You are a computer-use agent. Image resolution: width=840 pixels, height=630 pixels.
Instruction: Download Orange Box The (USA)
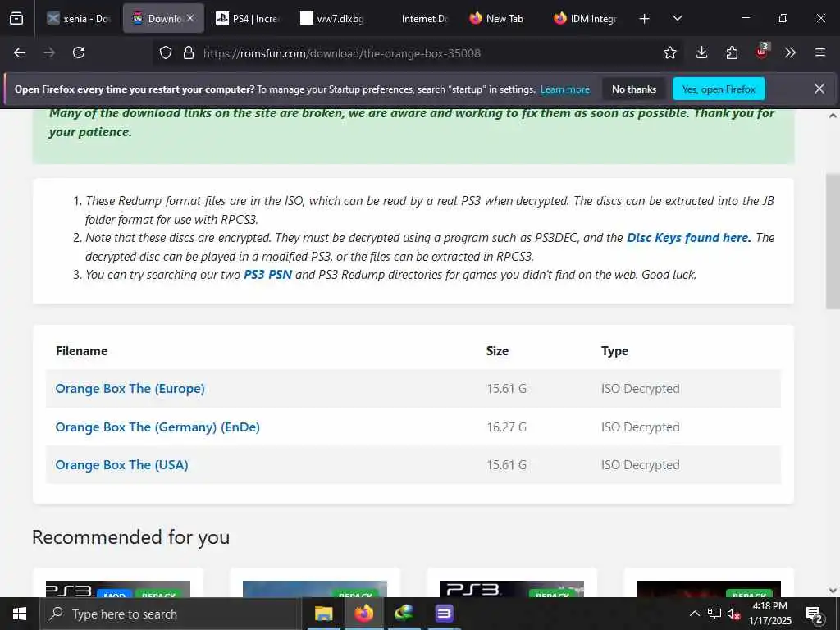click(x=121, y=464)
